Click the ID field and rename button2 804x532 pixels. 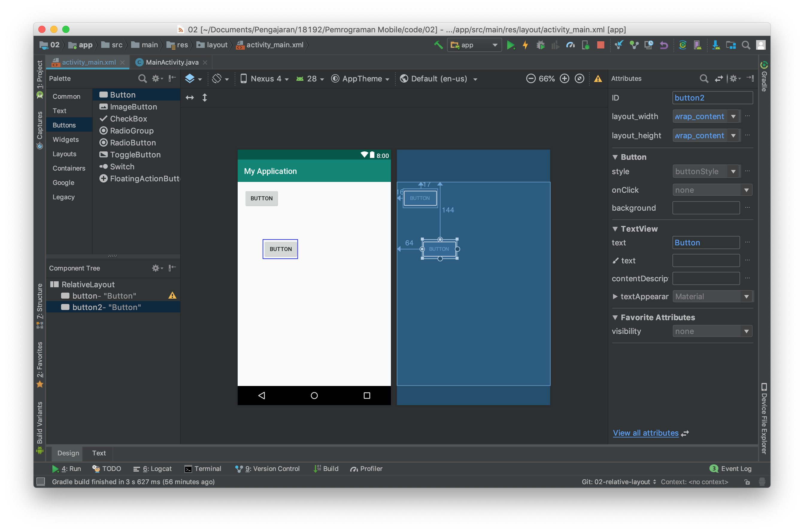click(712, 97)
